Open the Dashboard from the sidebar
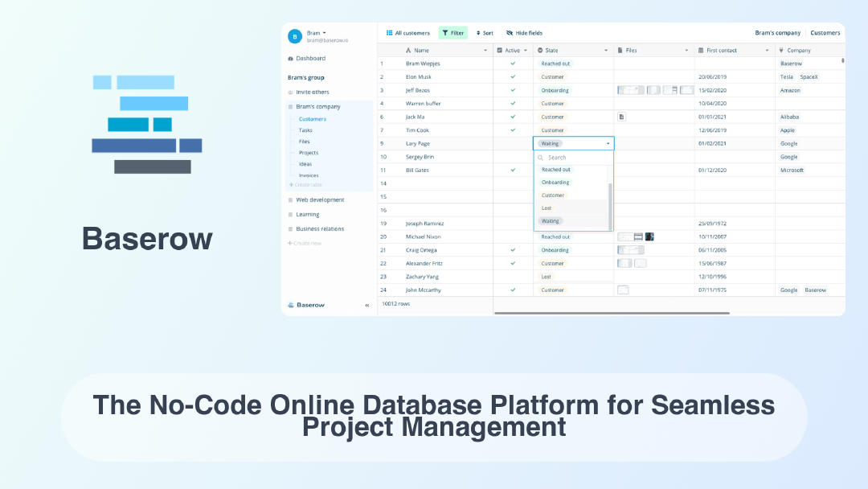 pyautogui.click(x=312, y=58)
